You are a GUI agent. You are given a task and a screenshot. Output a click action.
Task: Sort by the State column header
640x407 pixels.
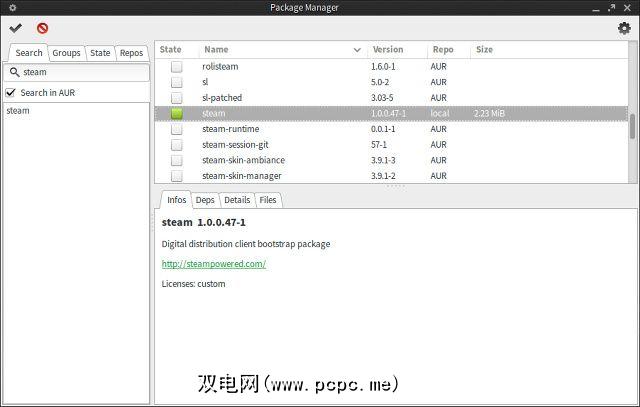[171, 49]
